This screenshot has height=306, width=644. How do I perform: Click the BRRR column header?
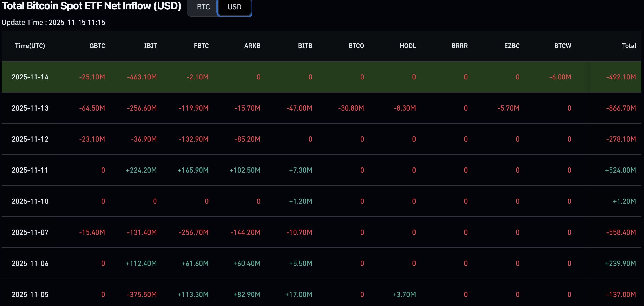[460, 46]
